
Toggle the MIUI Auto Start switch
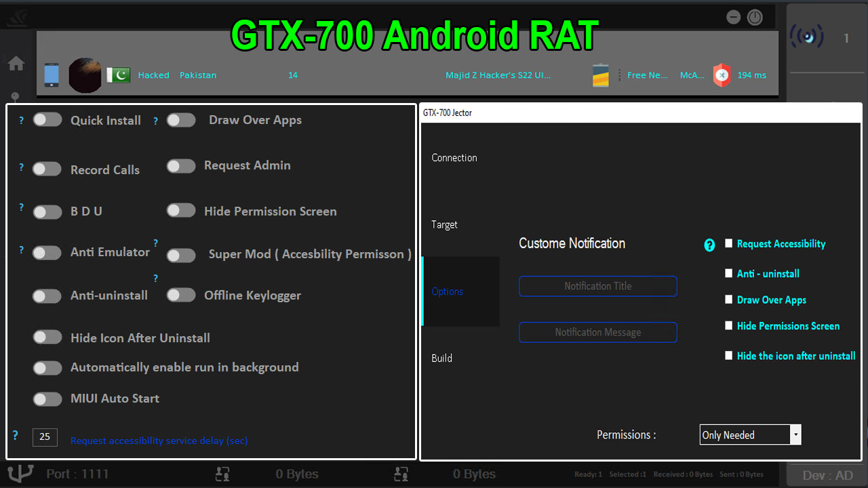pyautogui.click(x=47, y=399)
